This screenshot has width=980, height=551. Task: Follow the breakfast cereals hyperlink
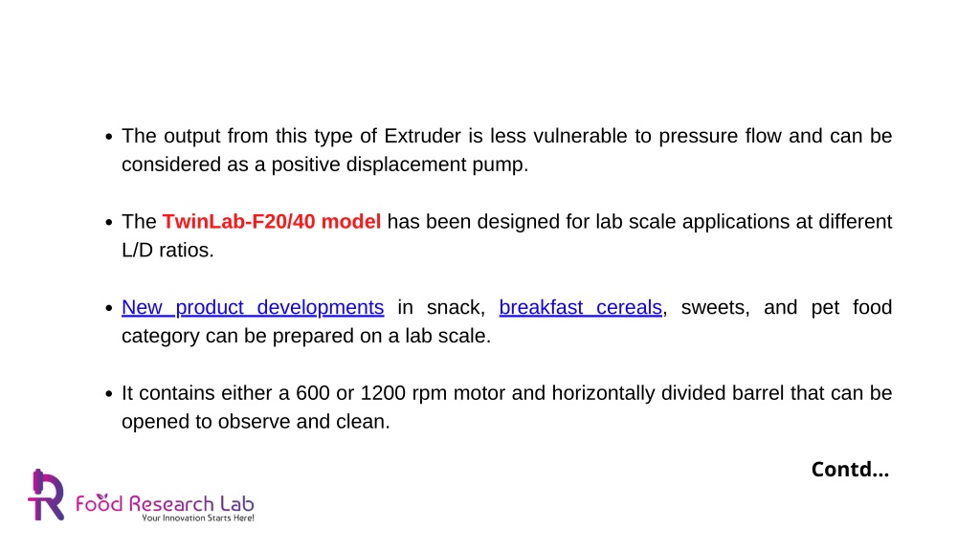580,307
